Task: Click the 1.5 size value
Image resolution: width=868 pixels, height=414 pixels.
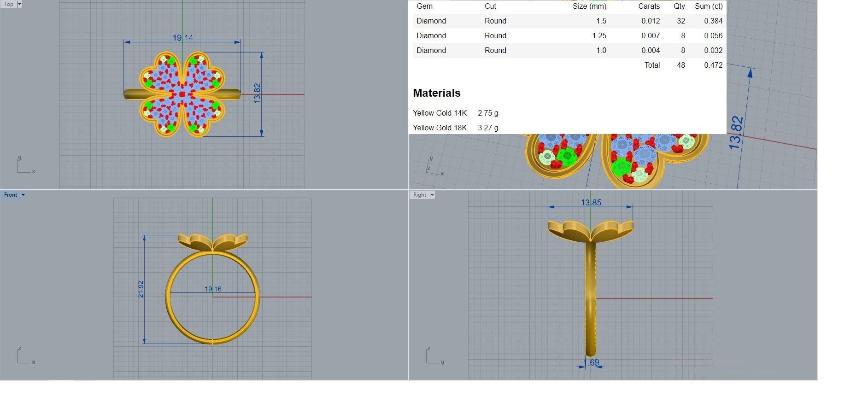Action: tap(601, 21)
